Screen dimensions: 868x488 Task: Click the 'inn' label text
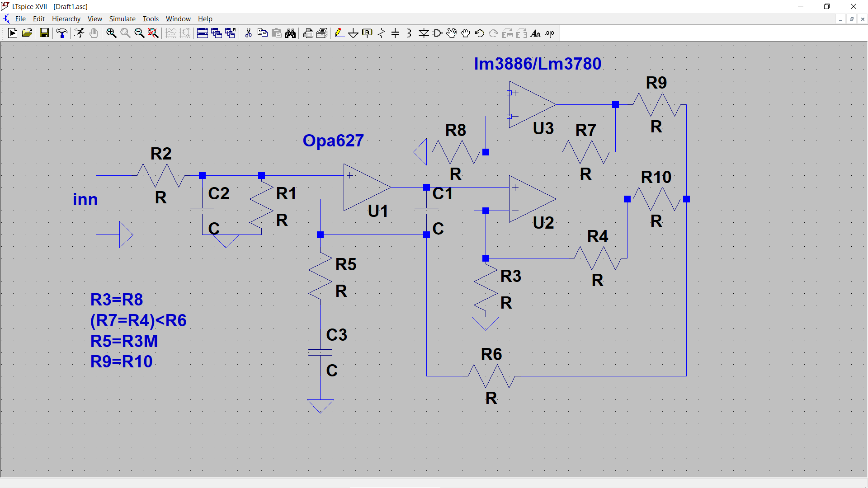coord(85,199)
